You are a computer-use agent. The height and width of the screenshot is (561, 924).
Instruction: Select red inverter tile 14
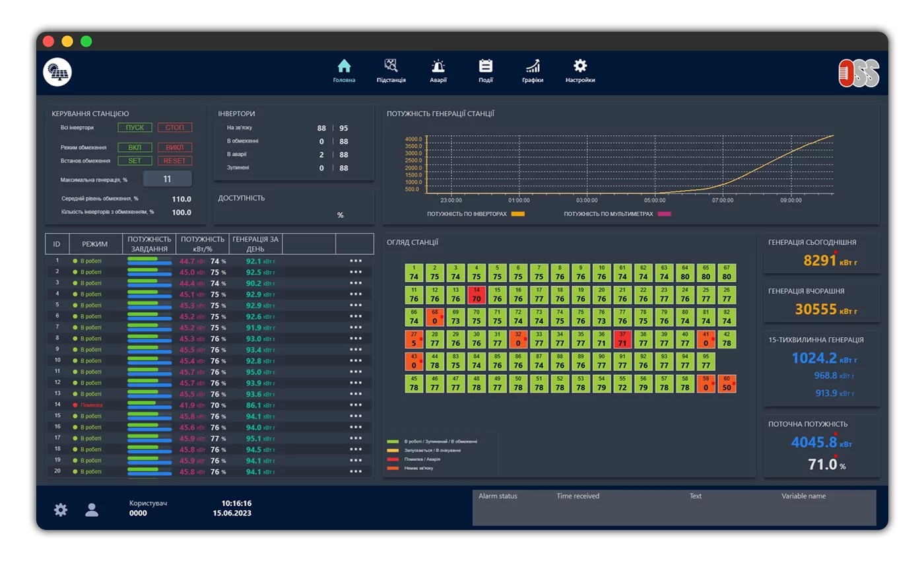(477, 294)
